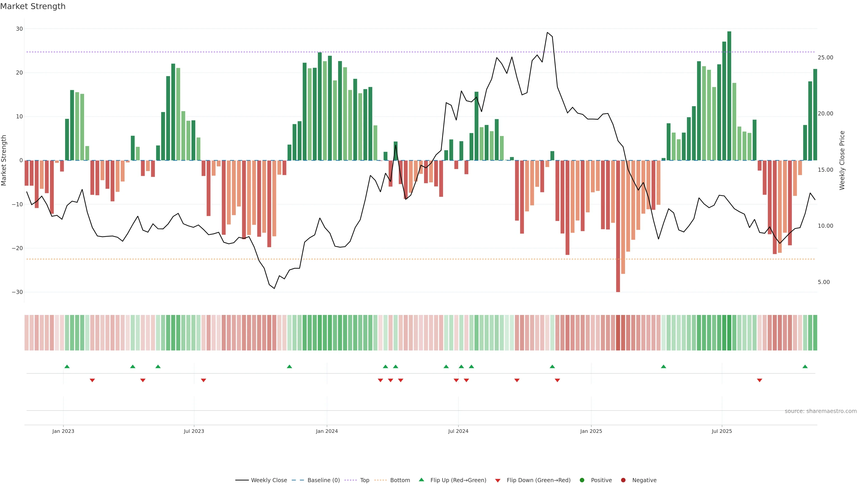Click the green Positive legend dot
The width and height of the screenshot is (868, 488).
click(582, 480)
